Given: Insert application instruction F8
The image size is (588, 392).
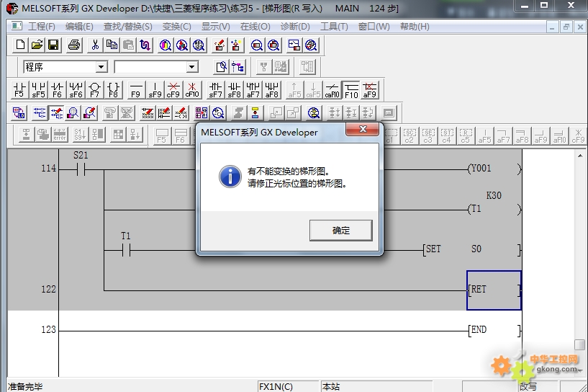Looking at the screenshot, I should 113,90.
